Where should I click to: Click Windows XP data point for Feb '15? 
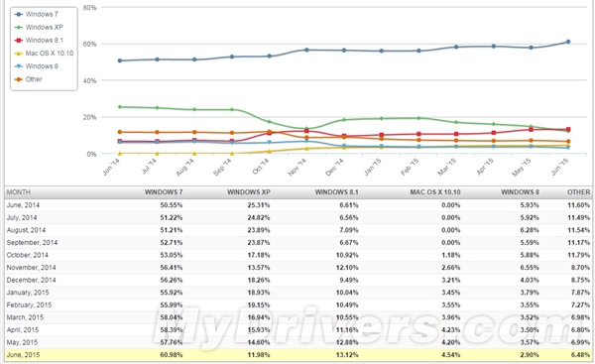pos(418,118)
